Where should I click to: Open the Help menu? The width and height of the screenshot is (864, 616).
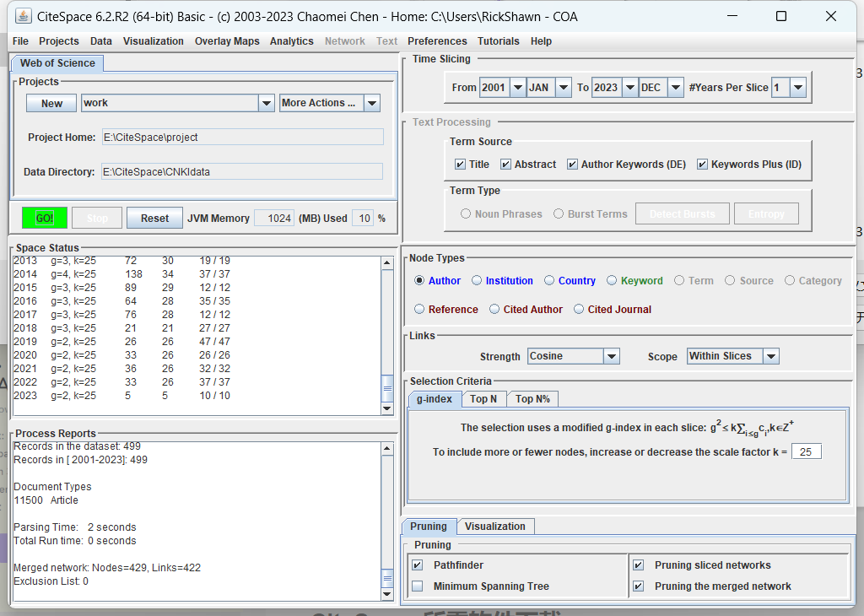point(541,41)
